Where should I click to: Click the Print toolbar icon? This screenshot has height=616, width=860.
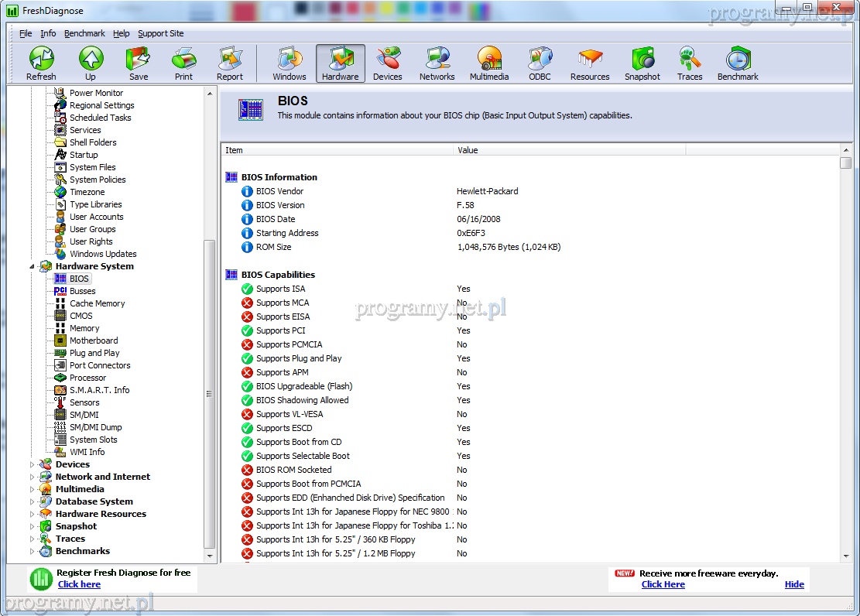[183, 63]
